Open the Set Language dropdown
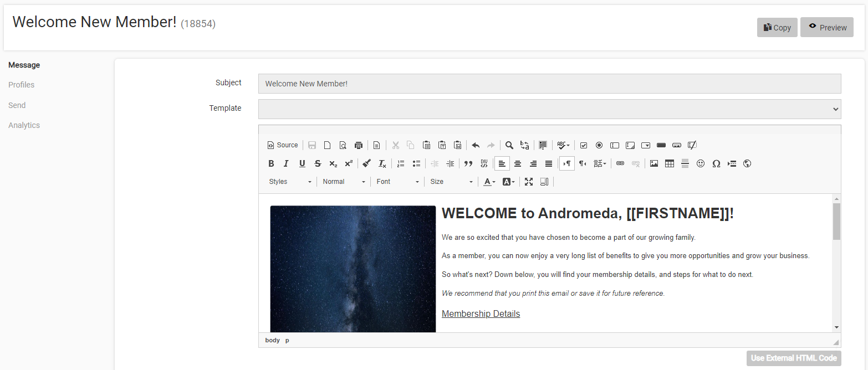This screenshot has width=868, height=370. pyautogui.click(x=600, y=163)
